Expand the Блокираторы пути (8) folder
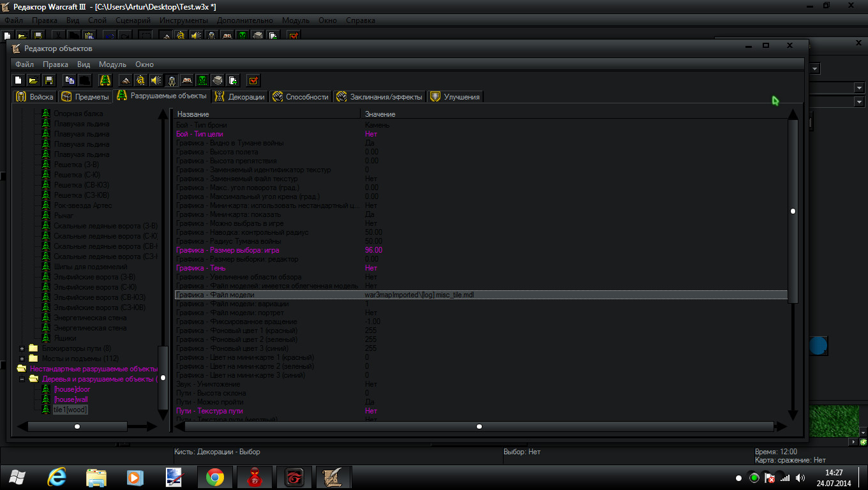Image resolution: width=868 pixels, height=490 pixels. [22, 348]
